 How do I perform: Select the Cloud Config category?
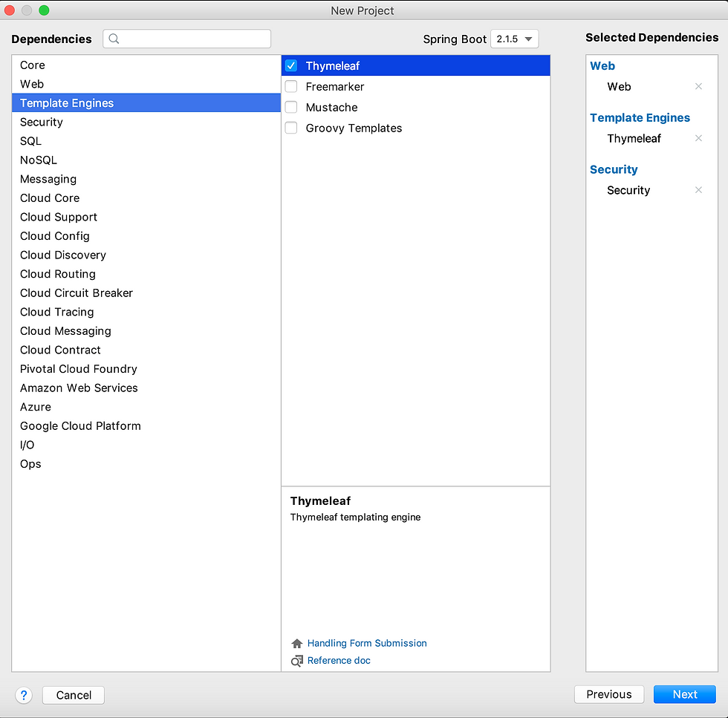[x=146, y=236]
